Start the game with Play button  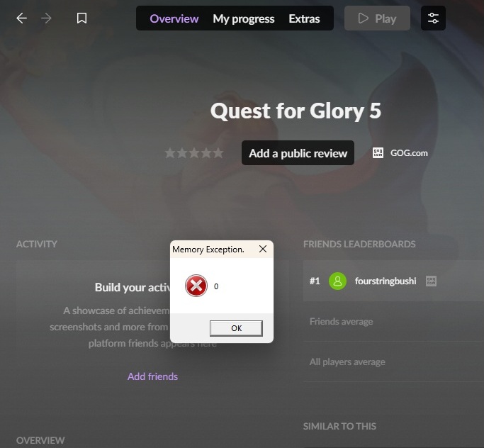[x=377, y=18]
